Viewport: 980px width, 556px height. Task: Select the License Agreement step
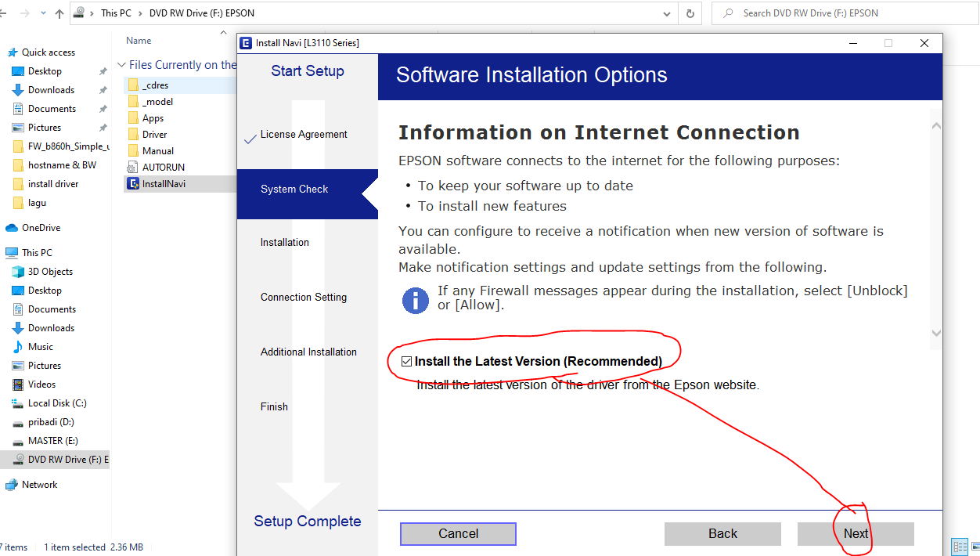(304, 134)
